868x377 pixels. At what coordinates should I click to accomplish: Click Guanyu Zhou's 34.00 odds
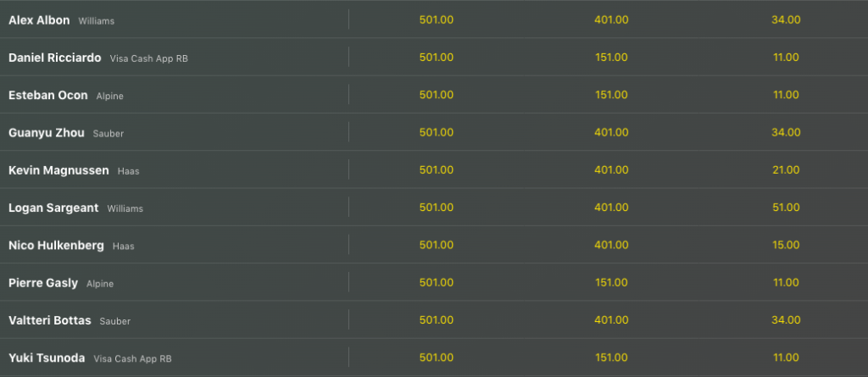coord(786,132)
